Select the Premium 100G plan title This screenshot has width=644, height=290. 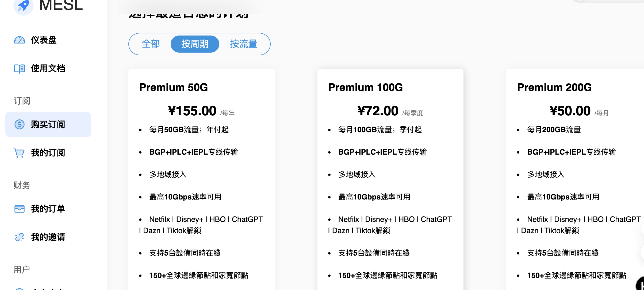[x=365, y=88]
